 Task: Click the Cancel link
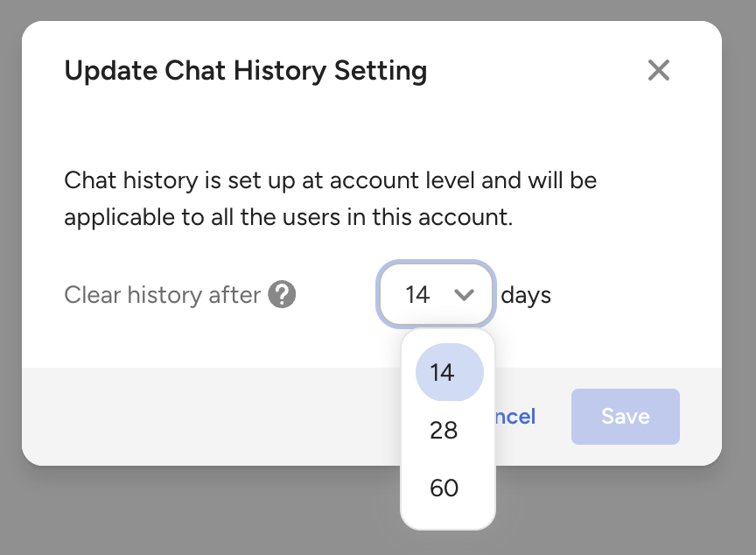(x=516, y=417)
